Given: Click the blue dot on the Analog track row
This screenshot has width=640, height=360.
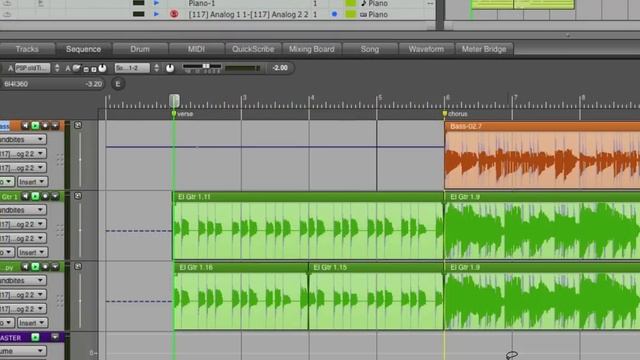Looking at the screenshot, I should coord(334,14).
